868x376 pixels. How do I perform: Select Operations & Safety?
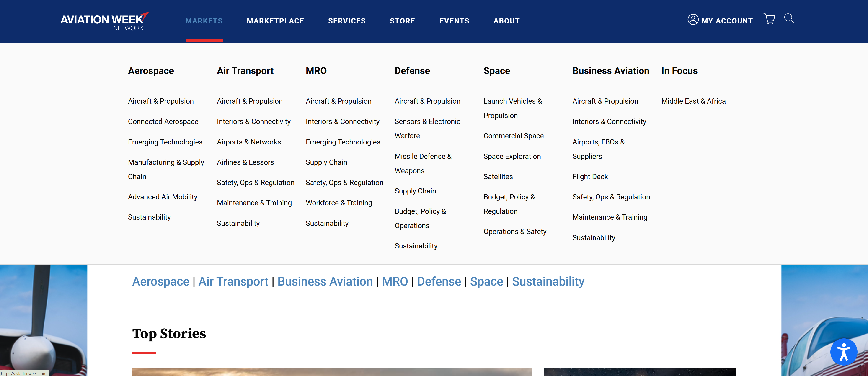(x=515, y=232)
